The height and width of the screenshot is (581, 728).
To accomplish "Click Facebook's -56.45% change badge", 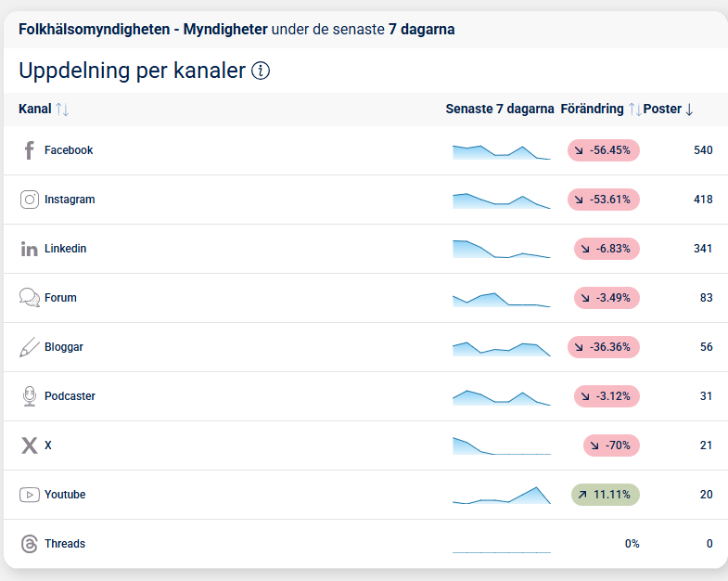I will click(604, 150).
